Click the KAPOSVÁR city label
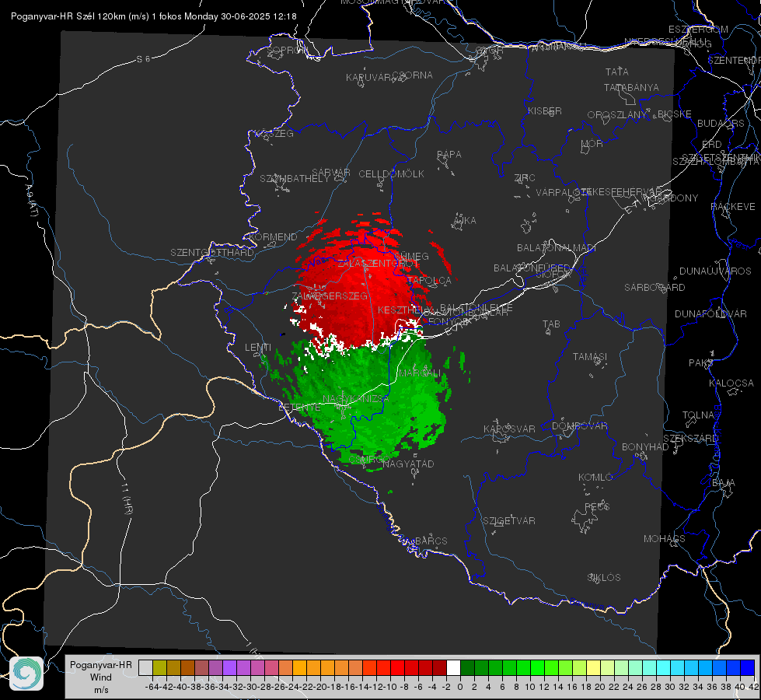 (509, 429)
